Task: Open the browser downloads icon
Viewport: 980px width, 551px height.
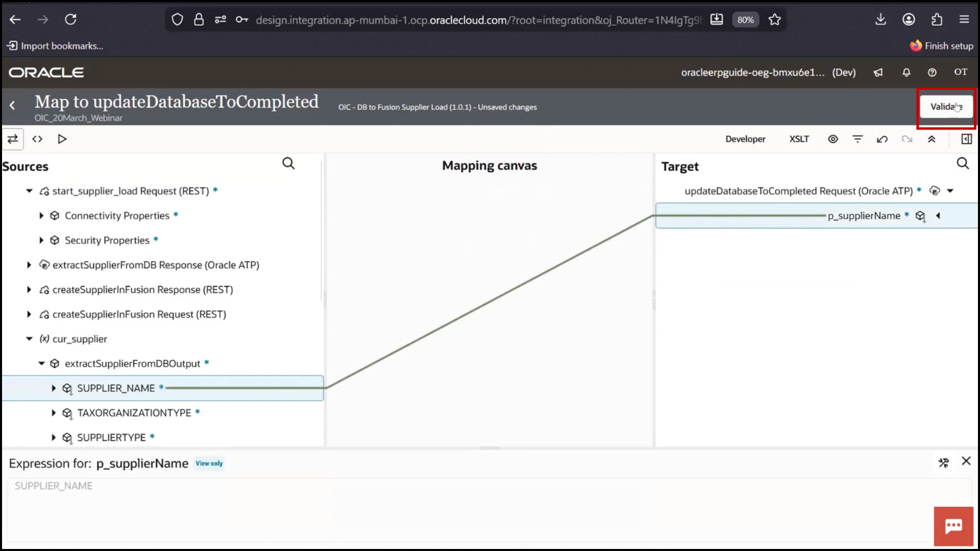Action: tap(880, 19)
